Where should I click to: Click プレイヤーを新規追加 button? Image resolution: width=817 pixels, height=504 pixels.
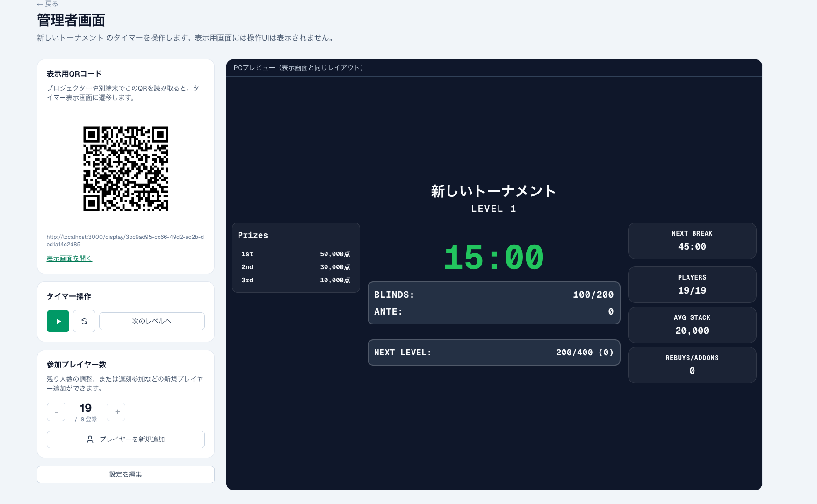[126, 439]
